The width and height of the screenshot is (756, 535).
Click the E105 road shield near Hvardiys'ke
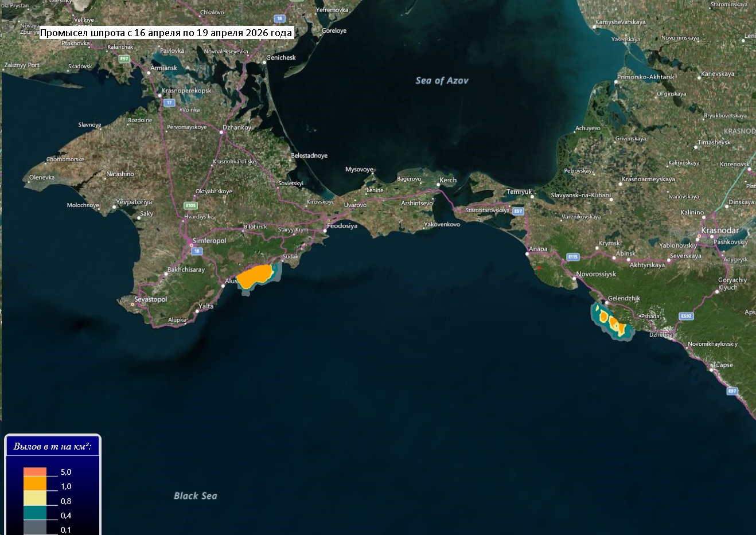tap(191, 205)
